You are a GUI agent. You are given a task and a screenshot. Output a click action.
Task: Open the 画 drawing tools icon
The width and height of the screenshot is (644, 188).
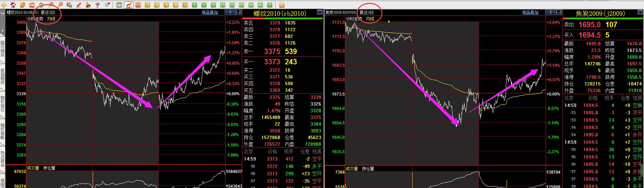[x=282, y=5]
